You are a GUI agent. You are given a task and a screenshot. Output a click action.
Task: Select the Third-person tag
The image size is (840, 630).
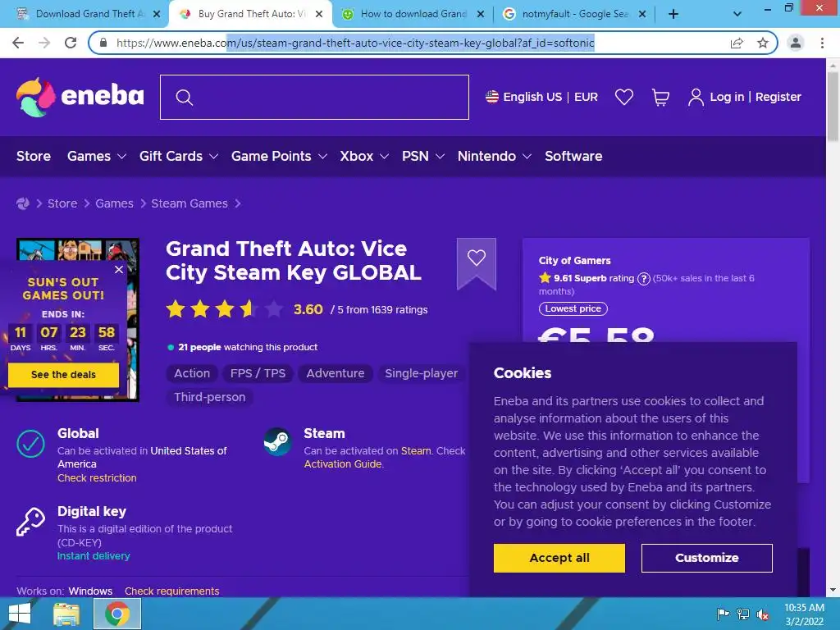[x=209, y=397]
